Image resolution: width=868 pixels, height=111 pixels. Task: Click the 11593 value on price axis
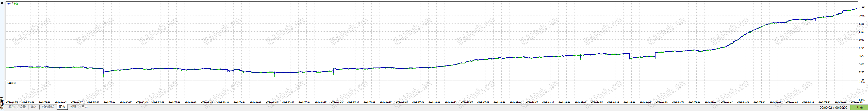click(862, 7)
